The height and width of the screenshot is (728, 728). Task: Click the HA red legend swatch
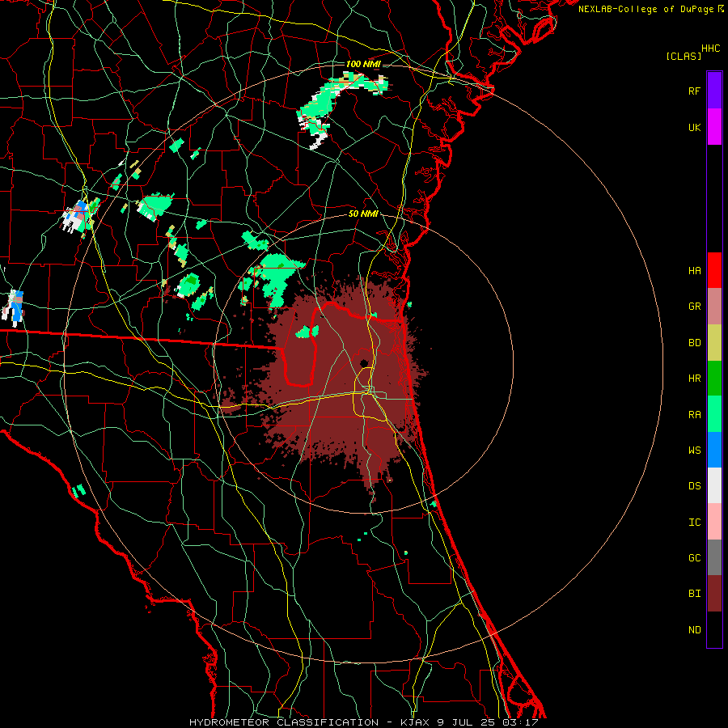pyautogui.click(x=714, y=270)
